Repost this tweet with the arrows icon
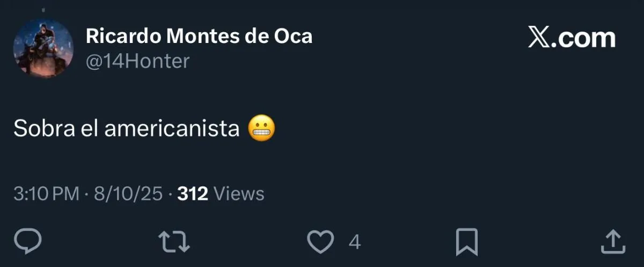The height and width of the screenshot is (267, 644). pyautogui.click(x=175, y=242)
